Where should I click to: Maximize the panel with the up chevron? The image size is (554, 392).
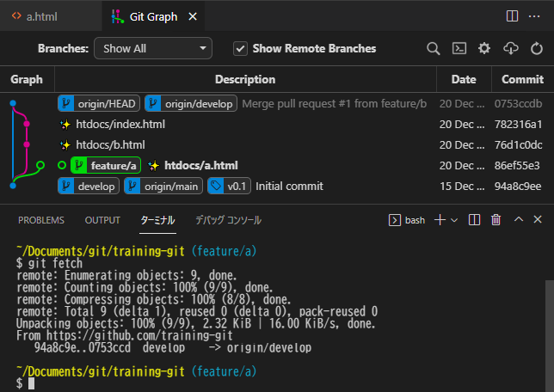519,219
